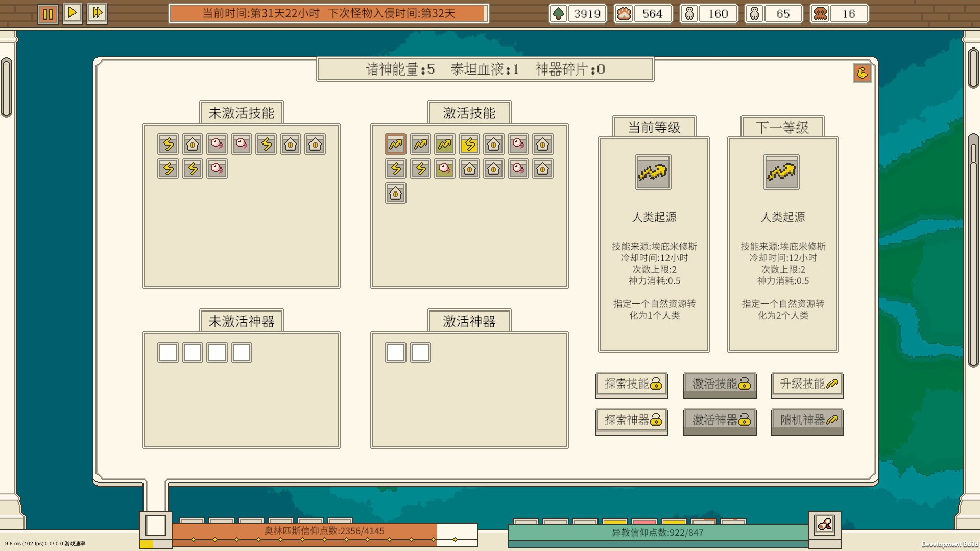Image resolution: width=980 pixels, height=551 pixels.
Task: Click the orange return button on the panel
Action: 862,73
